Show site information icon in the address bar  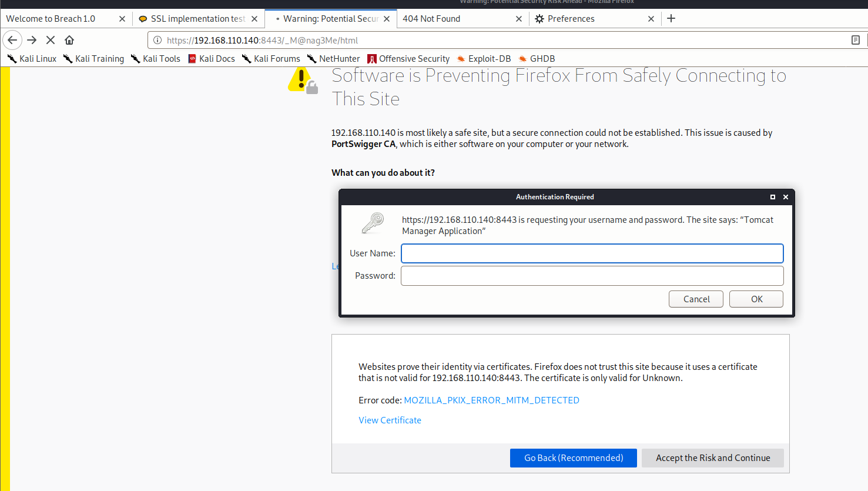point(157,40)
